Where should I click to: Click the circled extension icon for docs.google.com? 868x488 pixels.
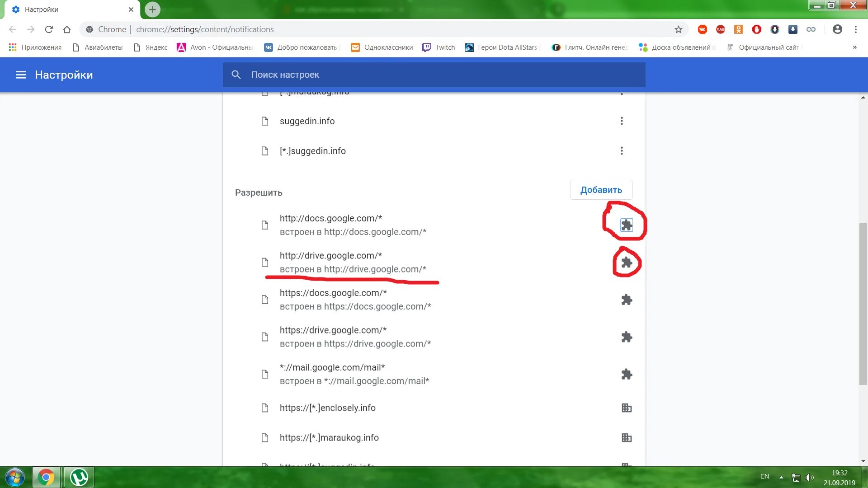(x=625, y=225)
